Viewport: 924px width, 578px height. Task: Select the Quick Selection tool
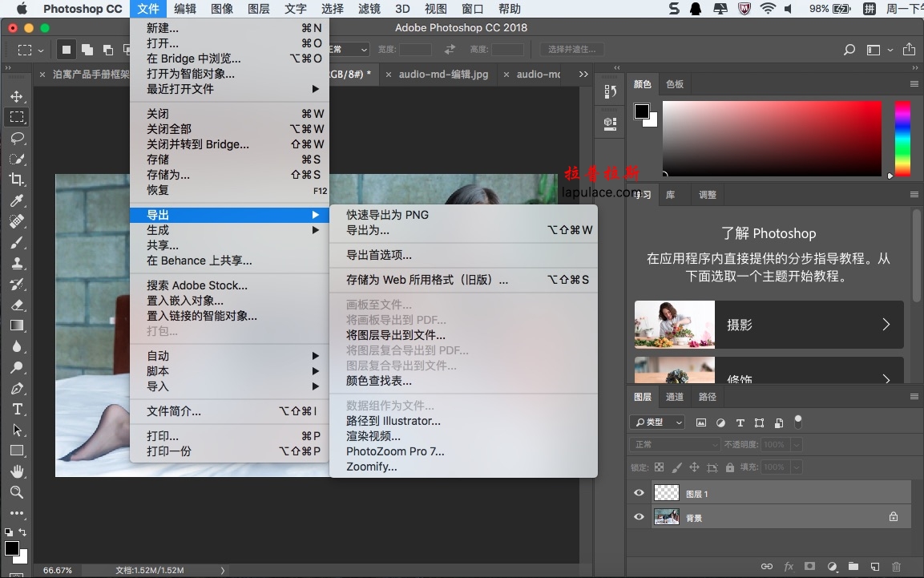tap(17, 159)
